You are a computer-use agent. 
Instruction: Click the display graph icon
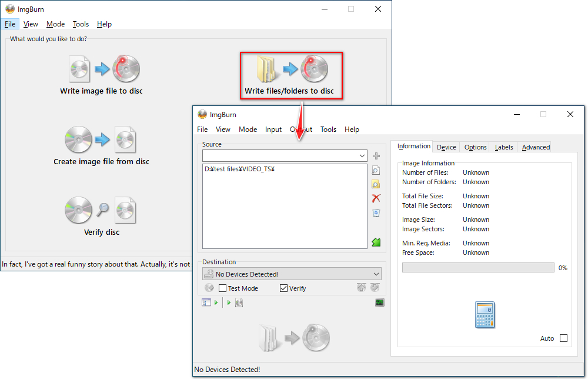[380, 302]
